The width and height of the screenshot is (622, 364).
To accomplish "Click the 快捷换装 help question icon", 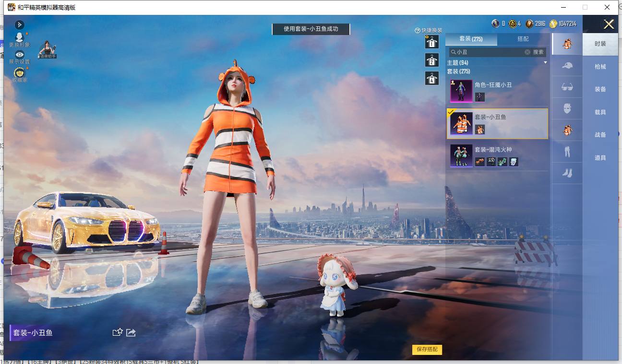I will pos(418,30).
